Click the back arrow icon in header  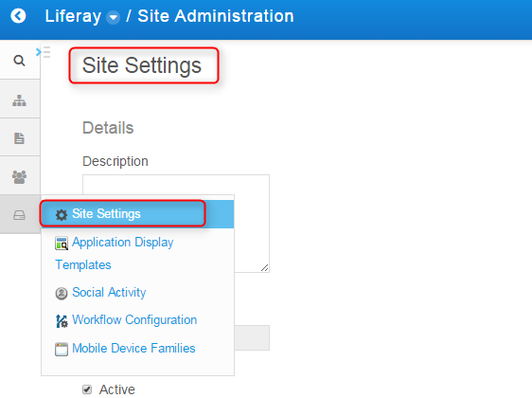tap(18, 16)
